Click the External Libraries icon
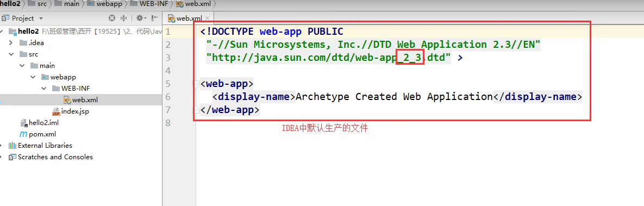Image resolution: width=644 pixels, height=206 pixels. [12, 146]
